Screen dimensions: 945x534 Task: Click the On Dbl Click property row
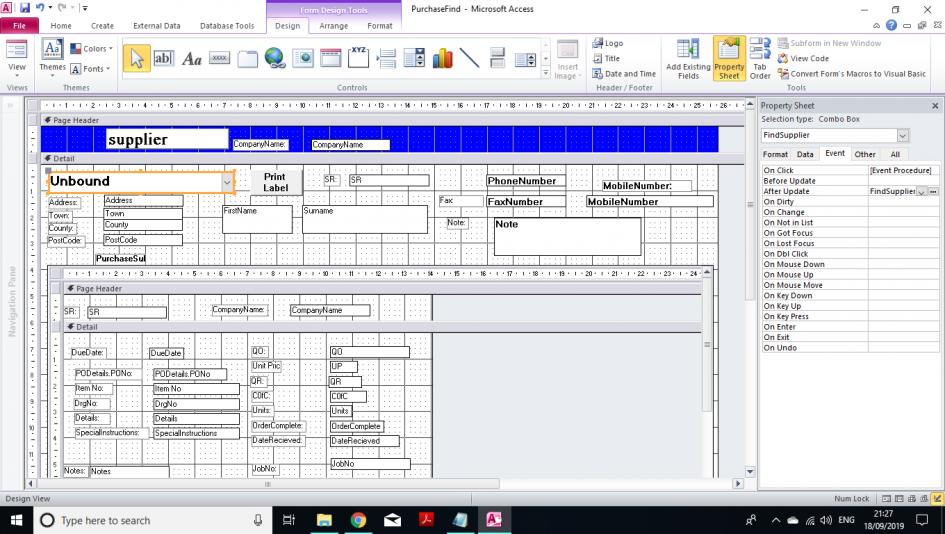point(850,254)
